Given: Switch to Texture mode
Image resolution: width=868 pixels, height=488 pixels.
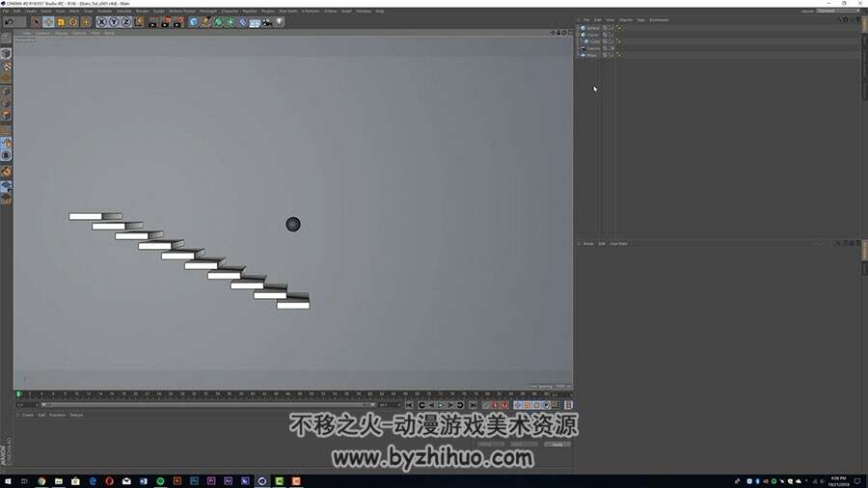Looking at the screenshot, I should [x=6, y=67].
